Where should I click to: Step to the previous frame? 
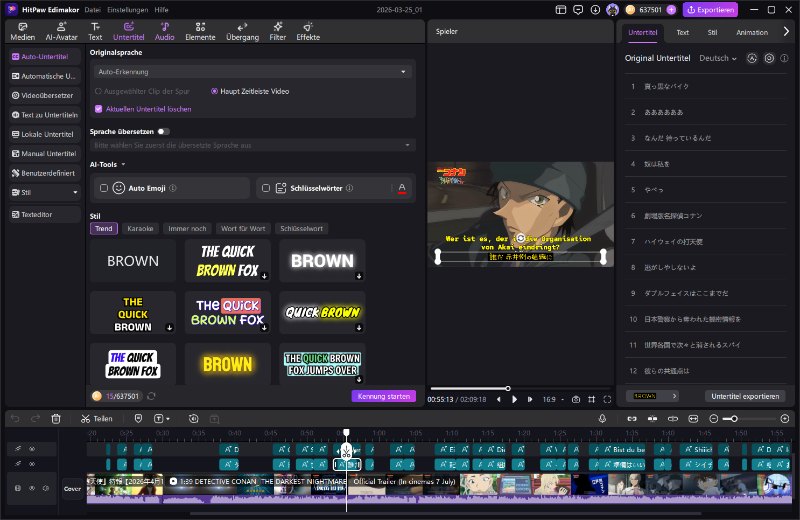coord(499,399)
